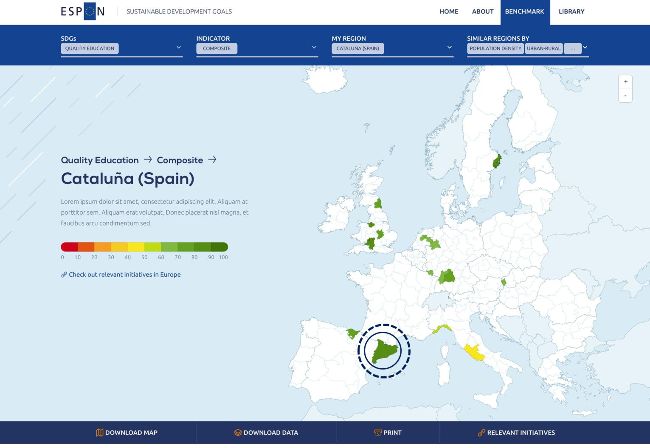Viewport: 650px width, 448px height.
Task: Click the ellipsis tag in Similar Regions By
Action: coord(573,48)
